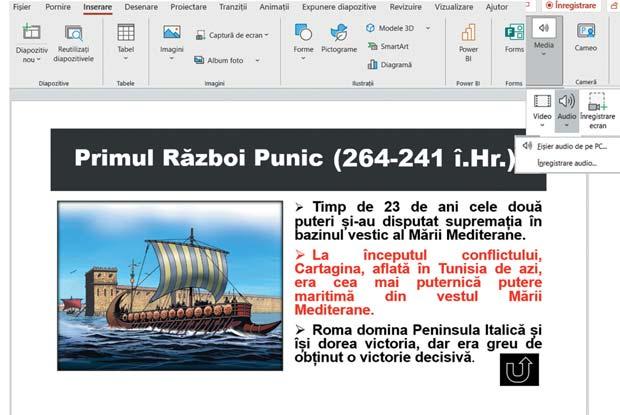620x415 pixels.
Task: Switch to the Proiectare tab
Action: click(x=188, y=7)
